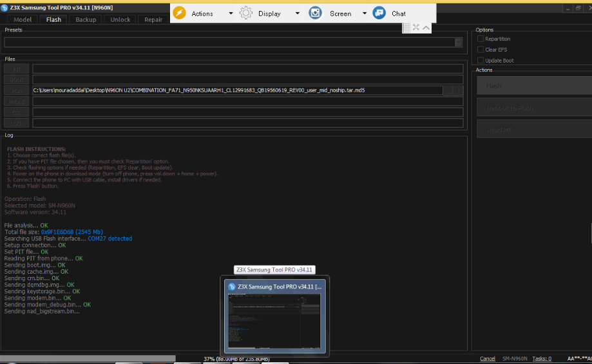The width and height of the screenshot is (592, 364).
Task: Collapse the remote toolbar with the up chevron
Action: pos(426,28)
